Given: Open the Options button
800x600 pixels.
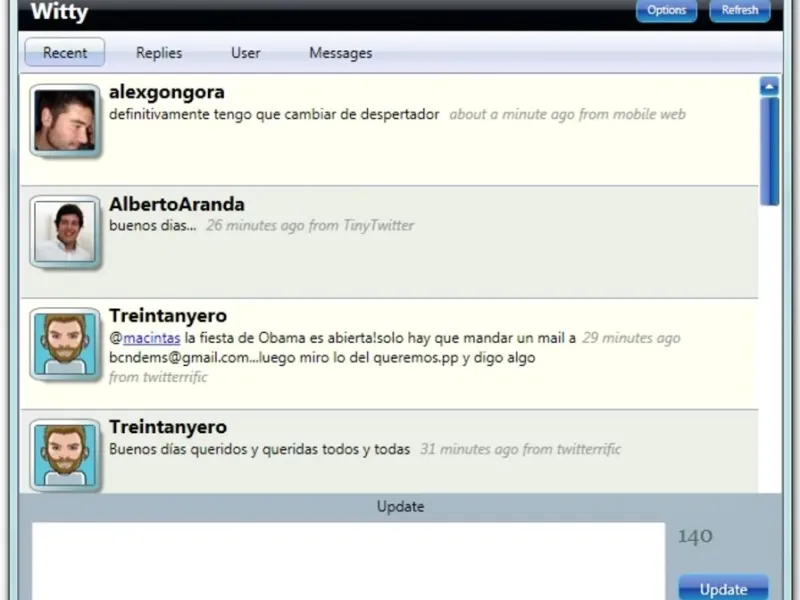Looking at the screenshot, I should pos(666,10).
